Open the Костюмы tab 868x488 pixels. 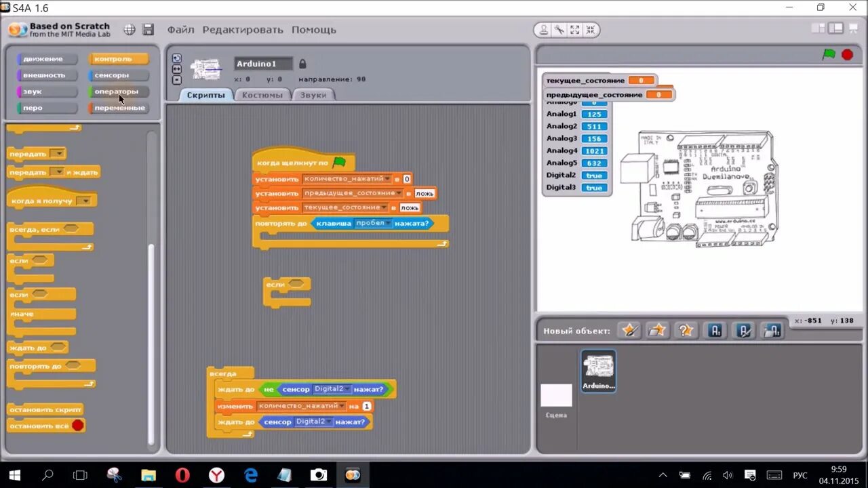click(x=262, y=95)
